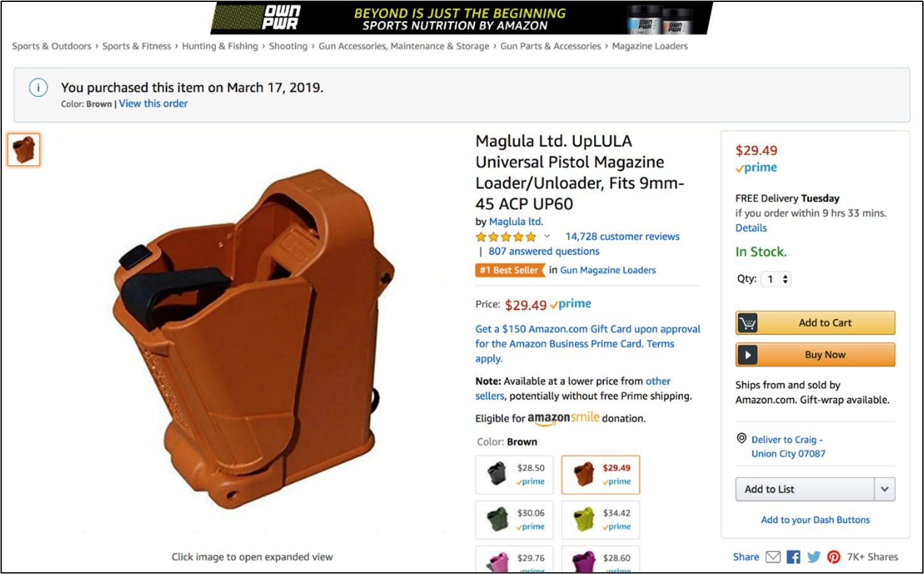Viewport: 924px width, 574px height.
Task: Open 14,728 customer reviews link
Action: coord(623,237)
